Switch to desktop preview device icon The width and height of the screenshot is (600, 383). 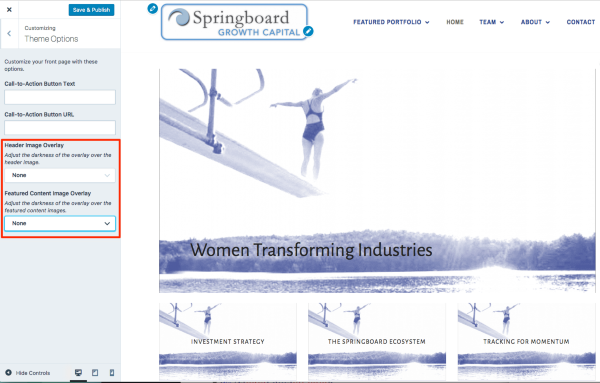tap(78, 373)
